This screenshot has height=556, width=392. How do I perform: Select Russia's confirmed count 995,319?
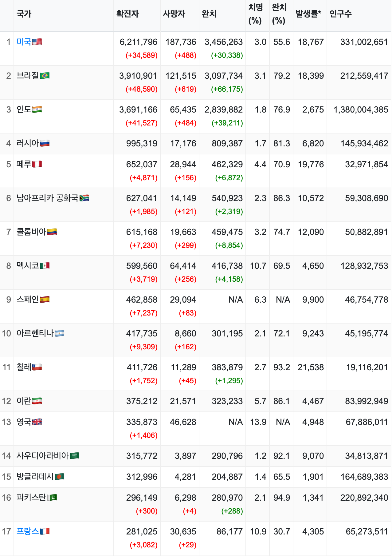[x=142, y=143]
